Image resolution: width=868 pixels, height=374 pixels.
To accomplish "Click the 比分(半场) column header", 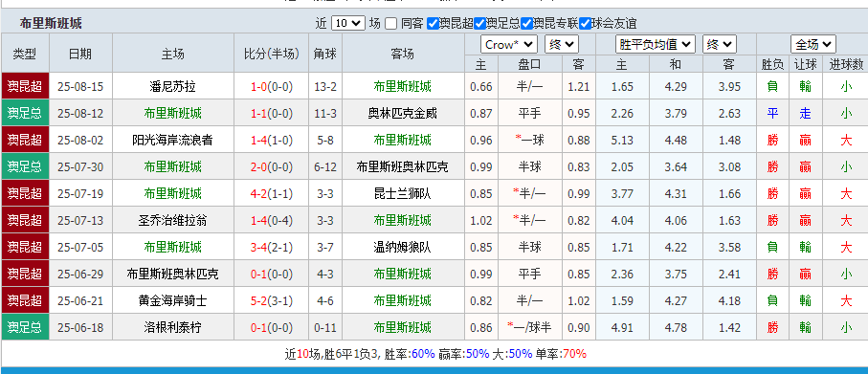I will click(271, 54).
